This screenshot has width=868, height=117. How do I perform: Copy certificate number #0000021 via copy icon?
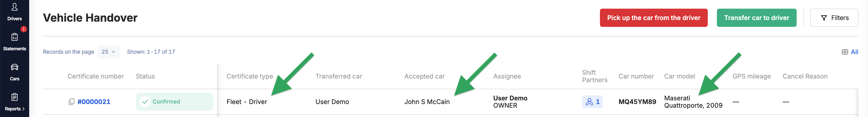(x=71, y=102)
